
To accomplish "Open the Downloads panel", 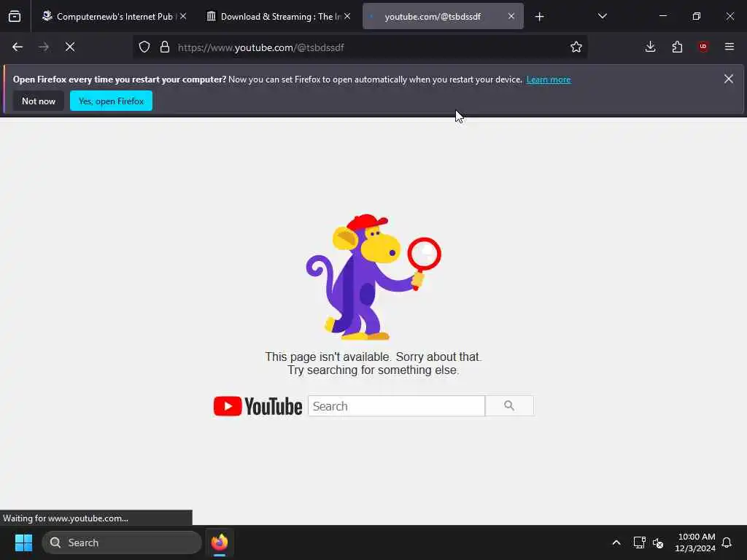I will [650, 47].
